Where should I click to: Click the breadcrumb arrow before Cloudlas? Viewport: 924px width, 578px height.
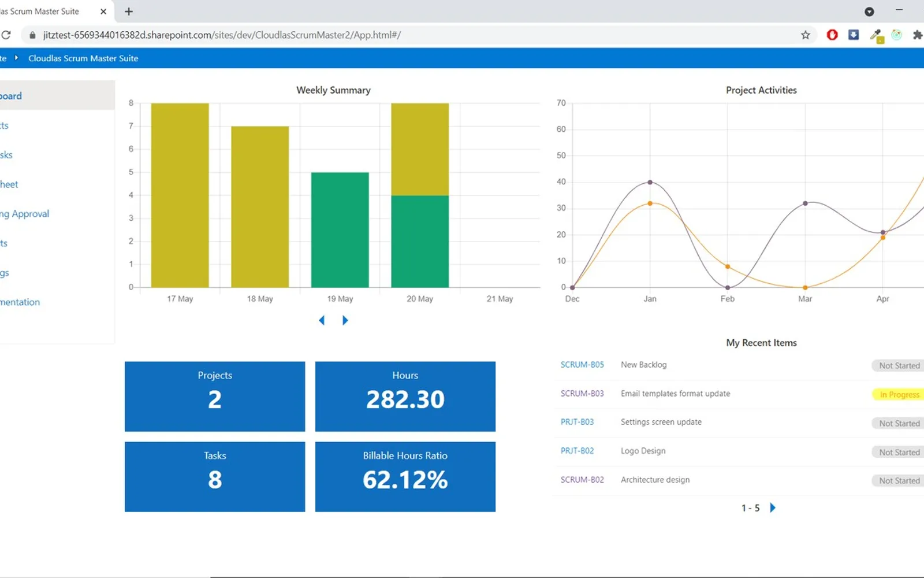pos(16,58)
